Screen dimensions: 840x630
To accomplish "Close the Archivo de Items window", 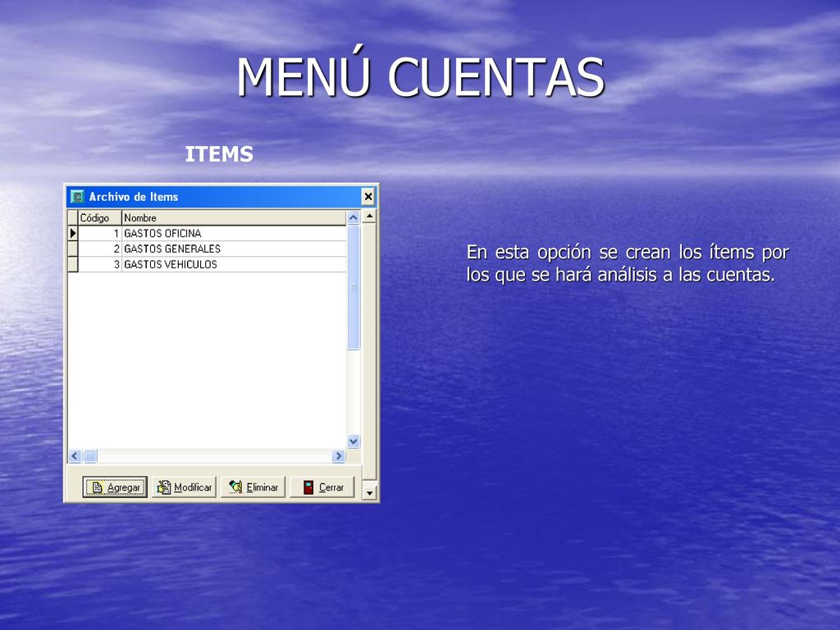I will [x=368, y=197].
